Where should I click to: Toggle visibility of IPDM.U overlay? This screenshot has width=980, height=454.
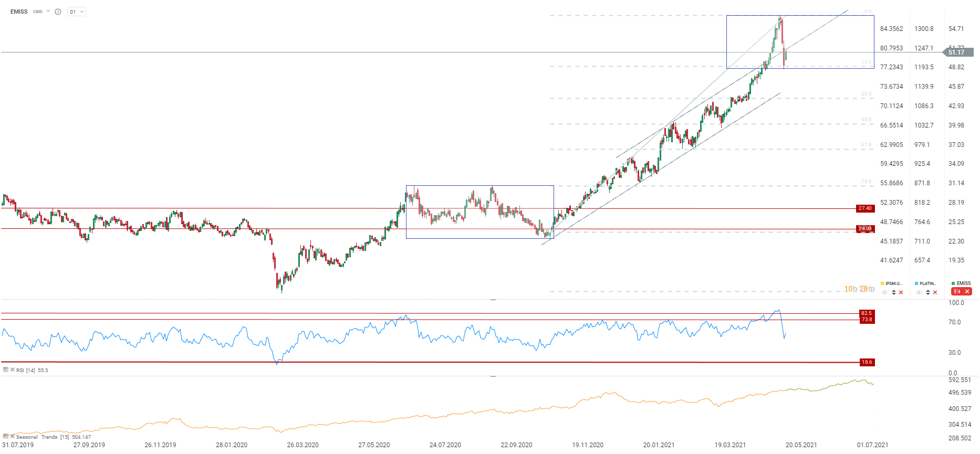[885, 292]
